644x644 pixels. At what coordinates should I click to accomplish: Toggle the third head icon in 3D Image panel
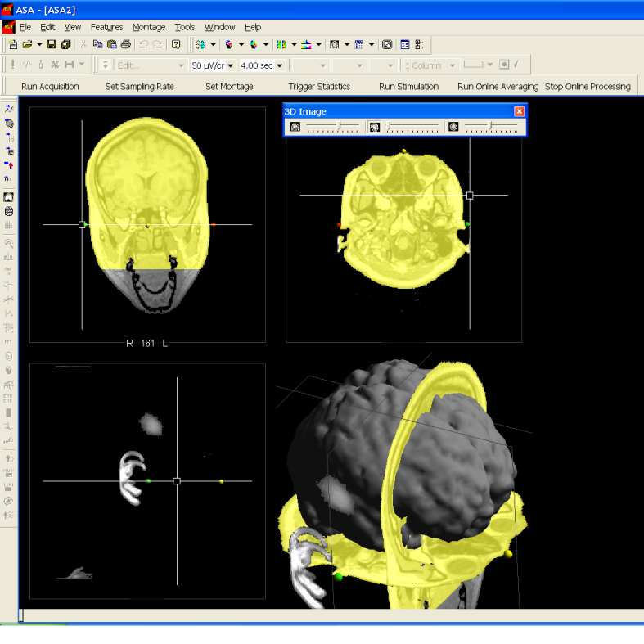453,127
